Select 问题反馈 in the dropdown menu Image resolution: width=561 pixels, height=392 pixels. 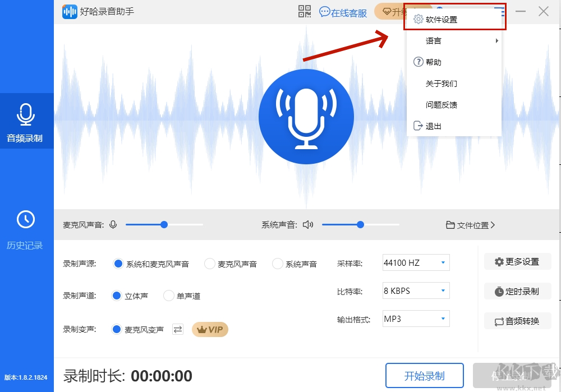coord(442,104)
